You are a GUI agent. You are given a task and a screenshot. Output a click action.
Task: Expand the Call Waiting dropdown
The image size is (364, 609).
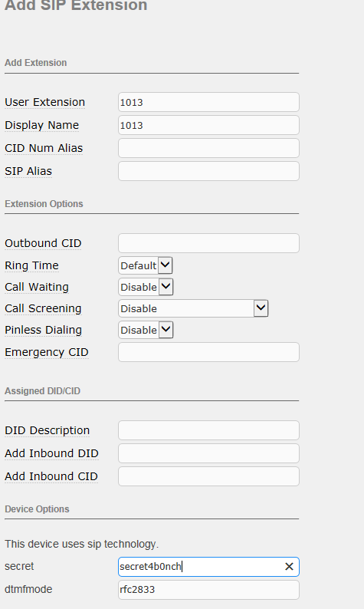[x=146, y=287]
